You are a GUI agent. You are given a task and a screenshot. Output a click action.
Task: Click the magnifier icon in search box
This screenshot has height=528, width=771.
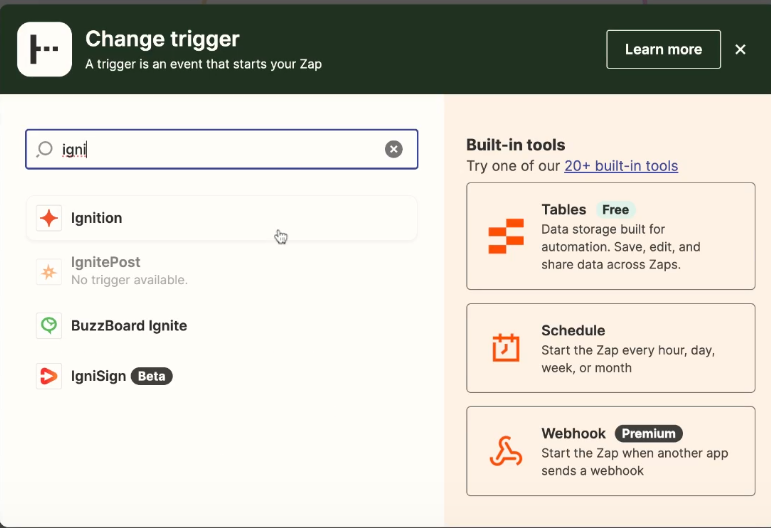[45, 149]
